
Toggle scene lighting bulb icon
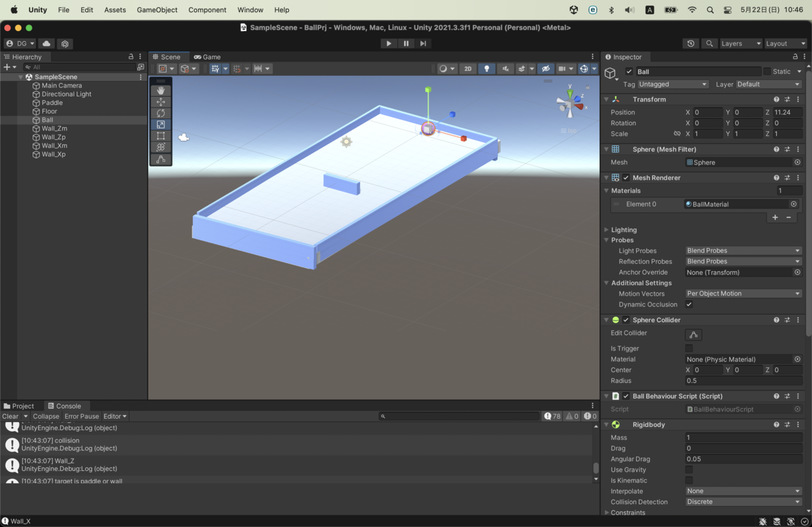487,68
